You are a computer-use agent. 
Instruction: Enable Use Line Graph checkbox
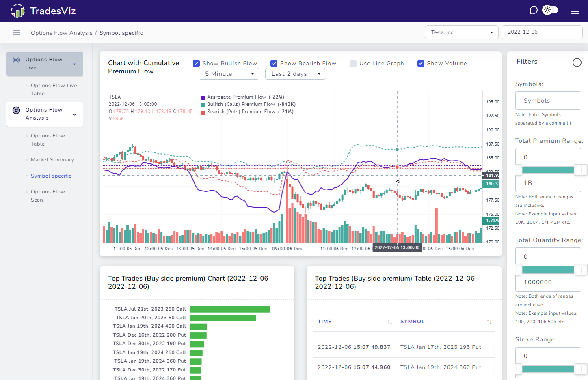[x=353, y=63]
